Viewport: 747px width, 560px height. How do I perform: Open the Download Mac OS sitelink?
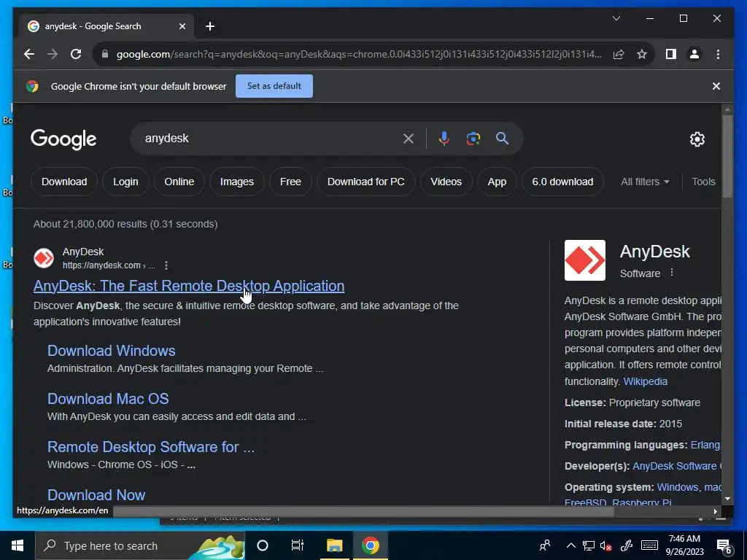point(108,399)
